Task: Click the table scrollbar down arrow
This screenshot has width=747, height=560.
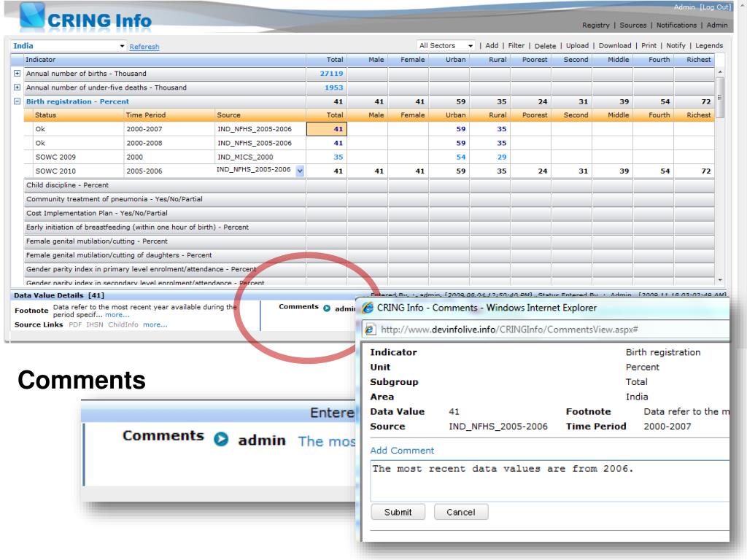Action: [x=720, y=280]
